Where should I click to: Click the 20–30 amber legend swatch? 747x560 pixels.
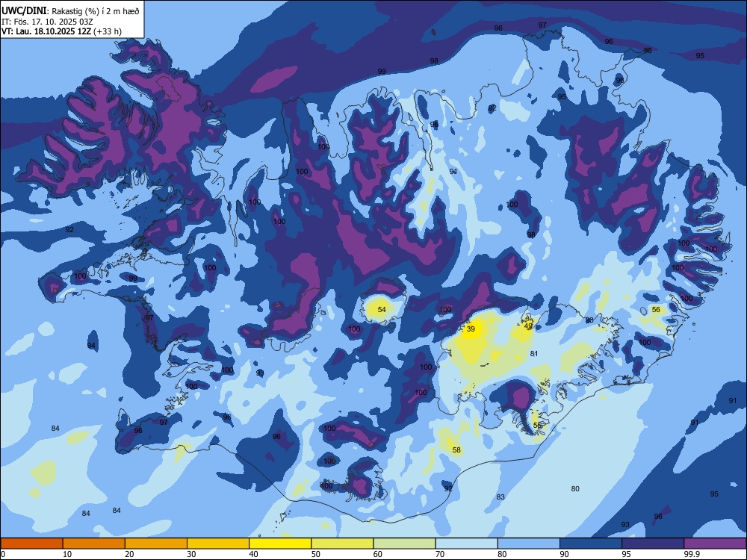[156, 544]
